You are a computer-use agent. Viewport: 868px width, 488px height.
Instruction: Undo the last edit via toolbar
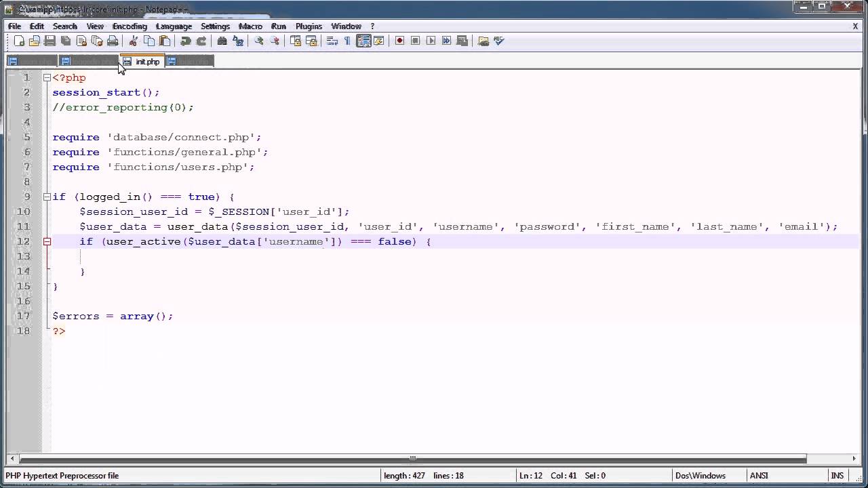coord(186,41)
